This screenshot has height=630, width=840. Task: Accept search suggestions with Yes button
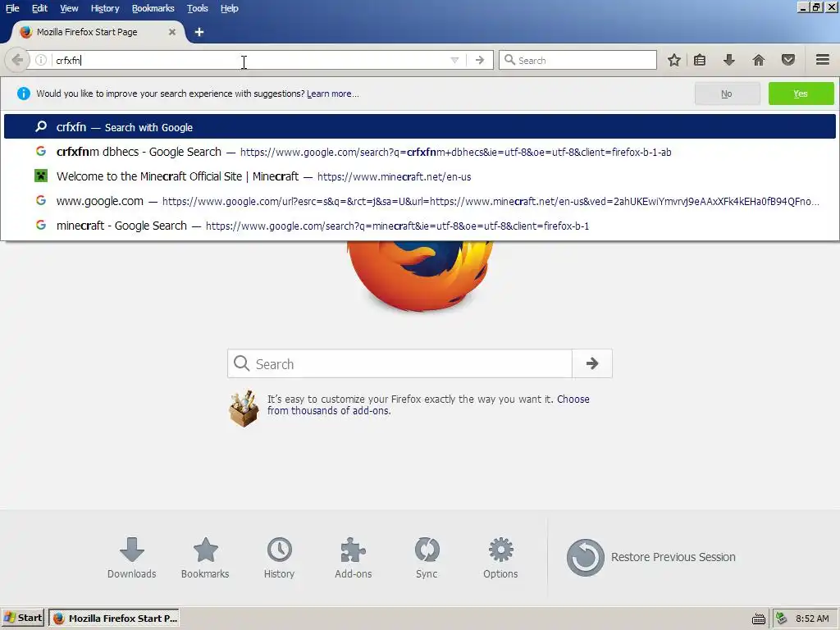801,94
